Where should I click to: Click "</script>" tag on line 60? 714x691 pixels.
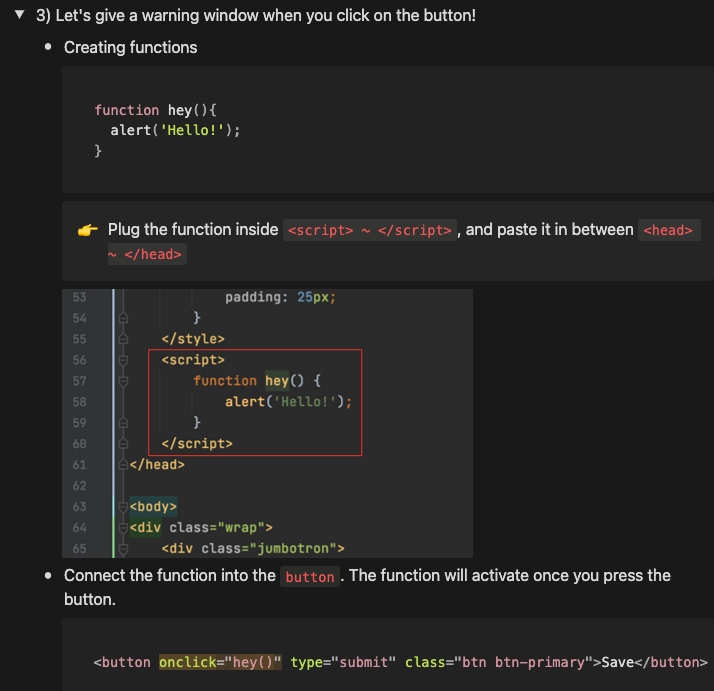point(197,444)
